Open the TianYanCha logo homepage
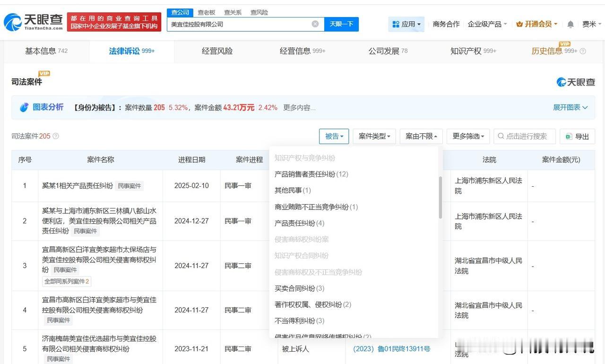The width and height of the screenshot is (605, 364). pyautogui.click(x=33, y=22)
